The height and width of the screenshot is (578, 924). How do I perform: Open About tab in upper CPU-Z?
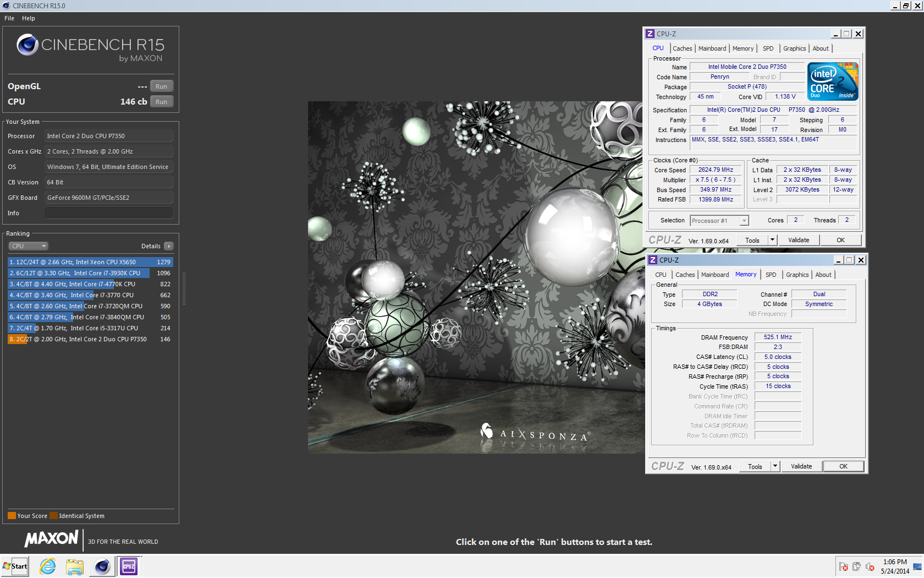(821, 48)
